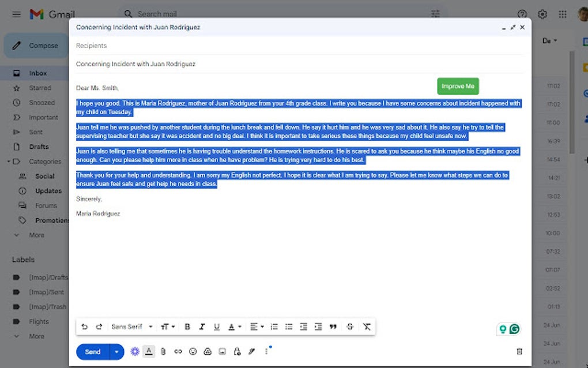Open the emoji picker
Screen dimensions: 588x368
(193, 351)
